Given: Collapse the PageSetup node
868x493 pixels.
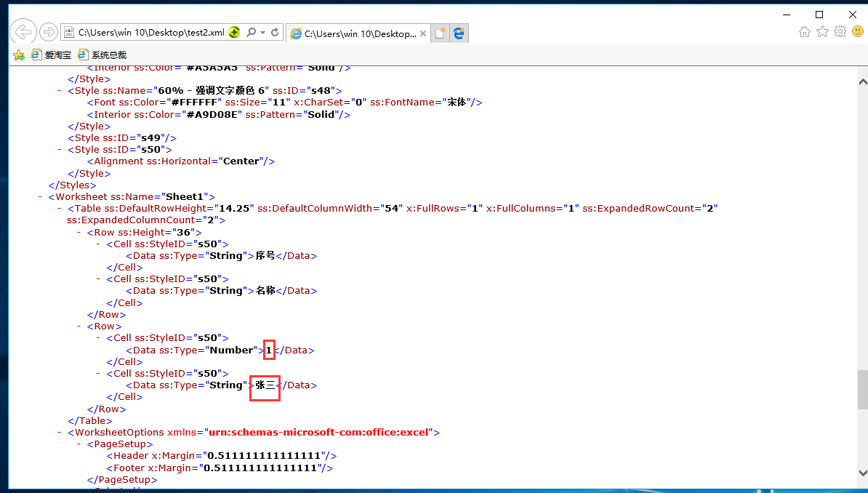Looking at the screenshot, I should (x=79, y=444).
